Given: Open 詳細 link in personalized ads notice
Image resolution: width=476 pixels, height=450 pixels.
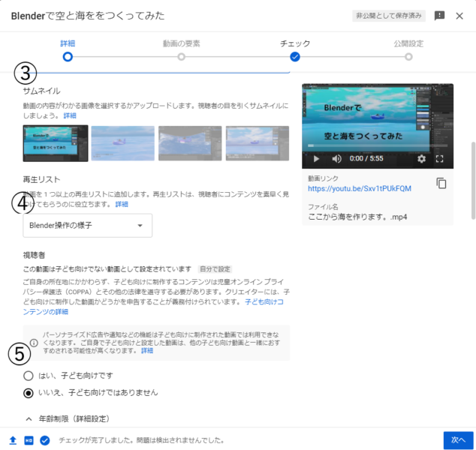Looking at the screenshot, I should 147,351.
